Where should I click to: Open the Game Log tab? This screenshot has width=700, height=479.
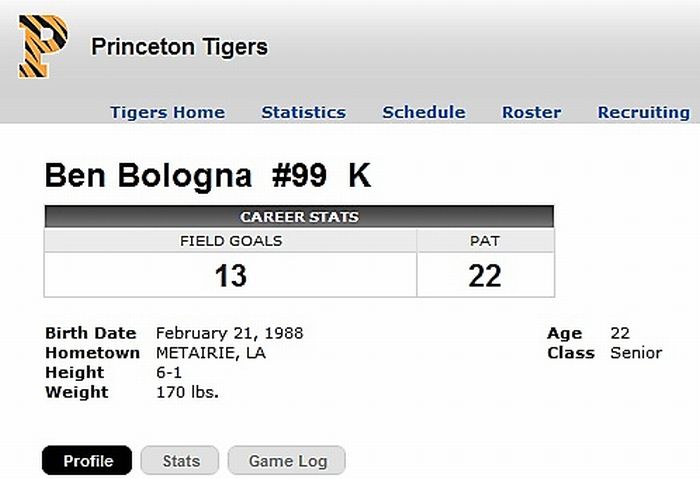pos(286,461)
